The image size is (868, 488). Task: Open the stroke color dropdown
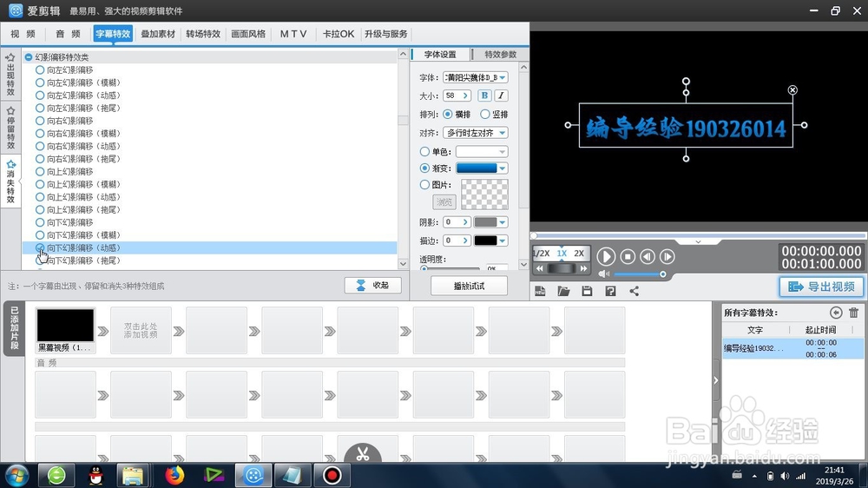502,241
